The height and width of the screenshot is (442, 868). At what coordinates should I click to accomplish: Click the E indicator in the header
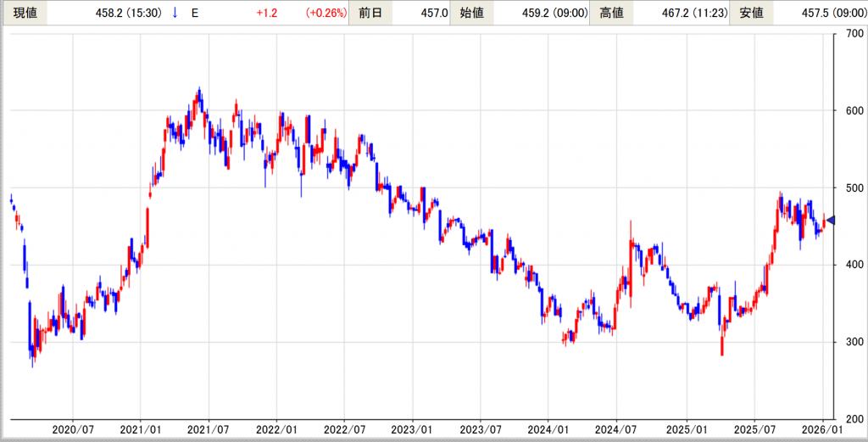coord(195,13)
